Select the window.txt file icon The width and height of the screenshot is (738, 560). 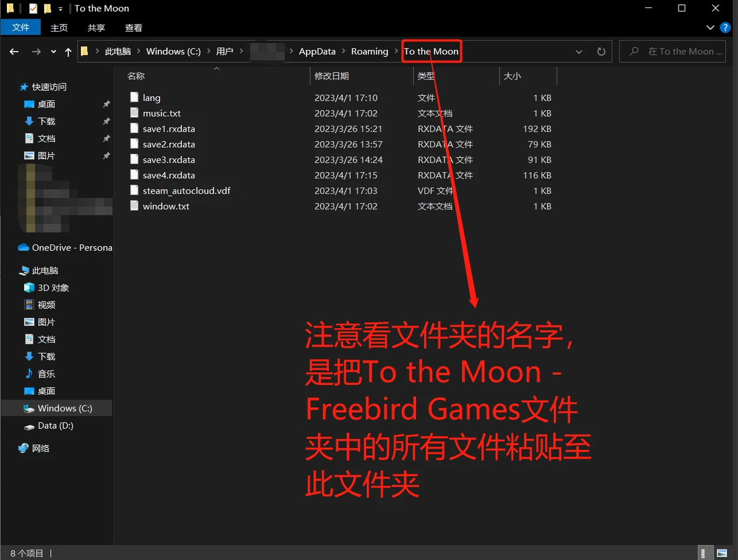(134, 206)
